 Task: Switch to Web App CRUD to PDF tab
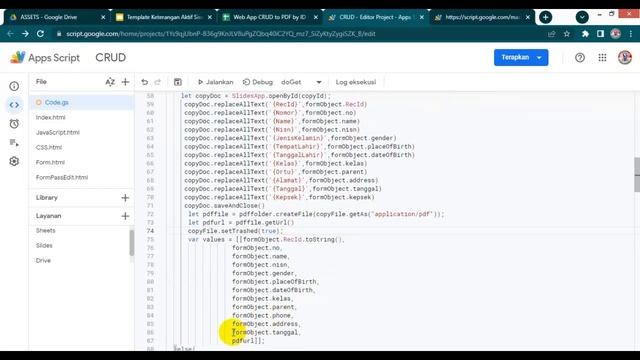[x=269, y=17]
